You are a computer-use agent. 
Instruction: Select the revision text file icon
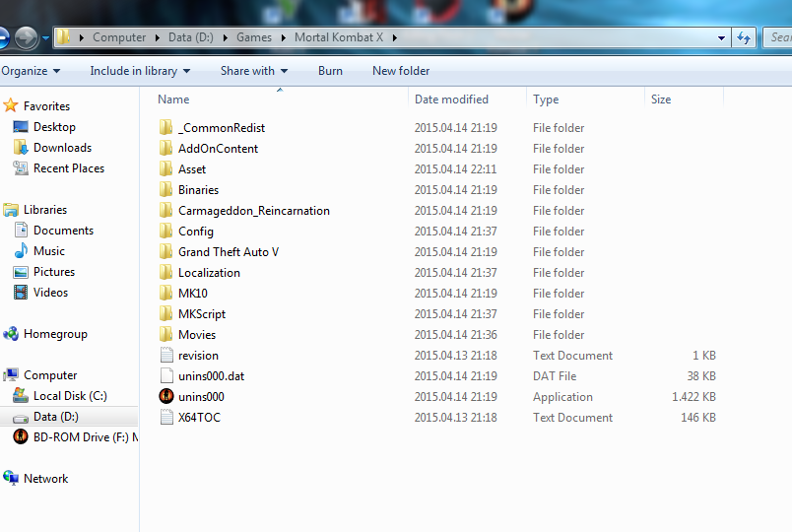click(x=166, y=356)
